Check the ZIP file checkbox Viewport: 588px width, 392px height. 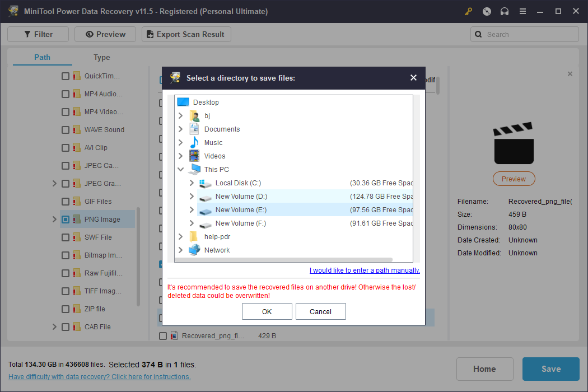pos(66,309)
